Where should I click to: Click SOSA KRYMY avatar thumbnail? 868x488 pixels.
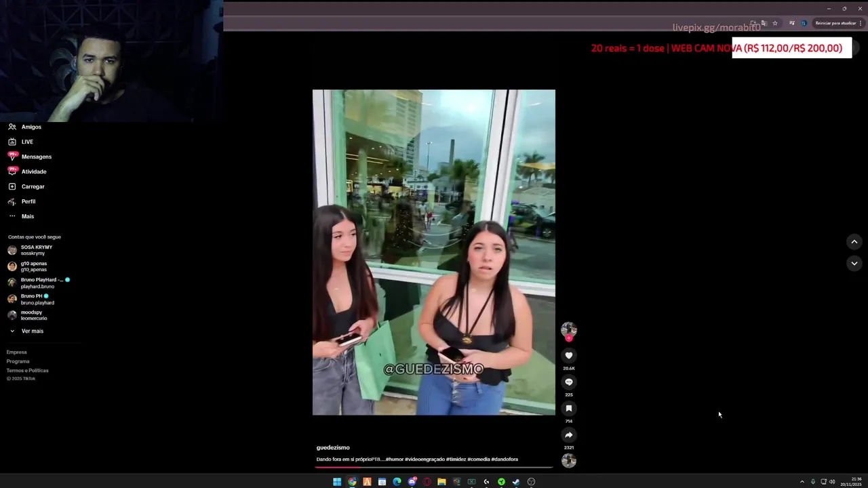(x=12, y=250)
